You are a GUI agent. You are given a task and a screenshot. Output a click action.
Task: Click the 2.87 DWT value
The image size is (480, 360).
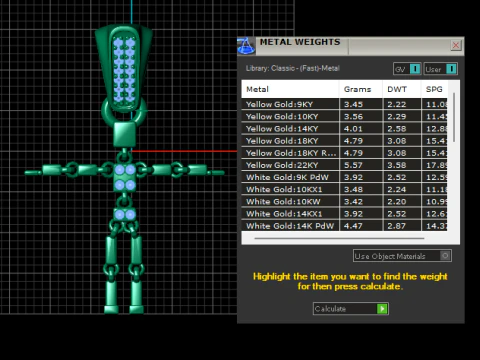(397, 226)
